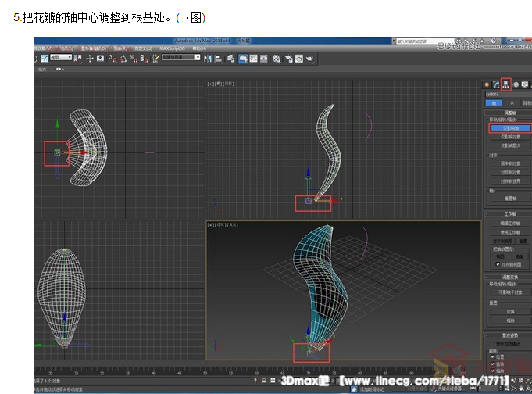Click the render production teapot icon
Viewport: 532px width, 394px height.
tap(309, 59)
